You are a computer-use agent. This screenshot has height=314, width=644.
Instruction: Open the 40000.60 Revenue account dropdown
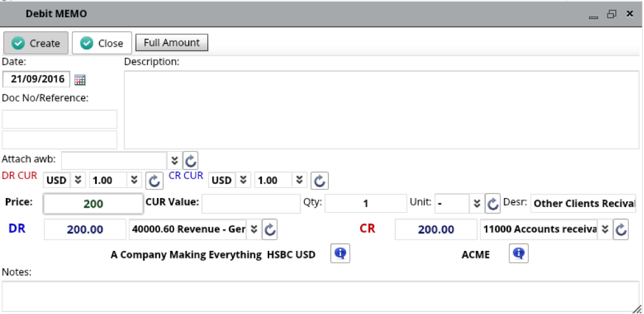click(252, 230)
